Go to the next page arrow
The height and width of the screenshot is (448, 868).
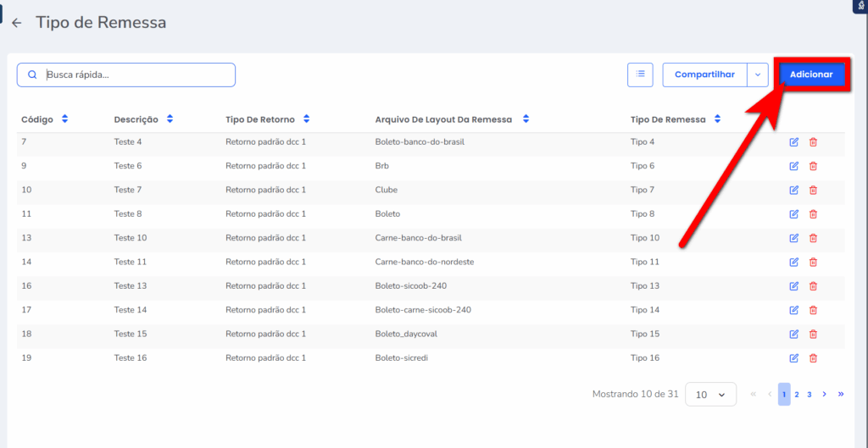click(x=824, y=395)
